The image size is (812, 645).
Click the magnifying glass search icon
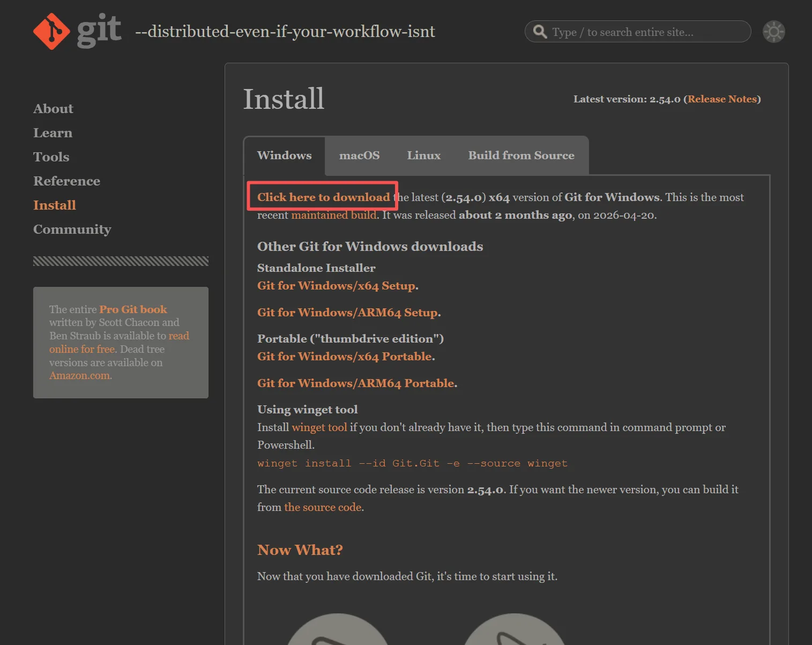(540, 32)
